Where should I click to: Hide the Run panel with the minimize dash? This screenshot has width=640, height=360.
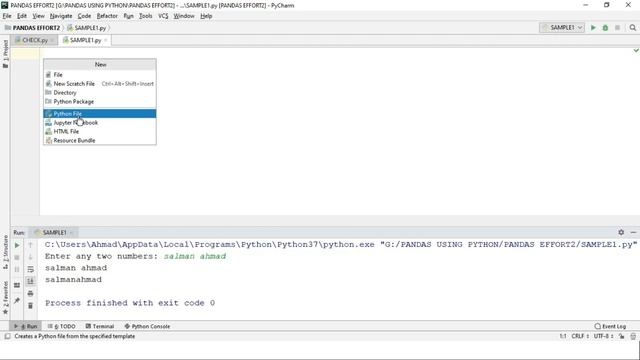coord(633,232)
